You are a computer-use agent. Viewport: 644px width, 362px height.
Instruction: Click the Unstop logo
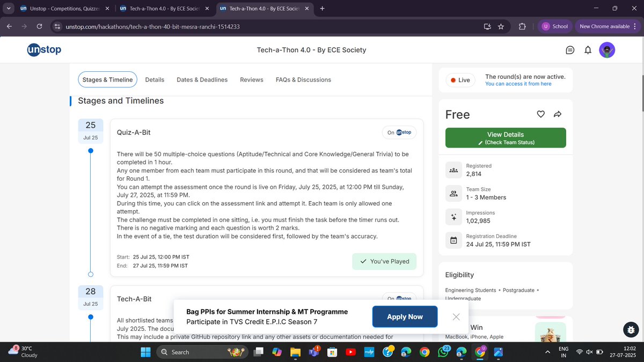click(43, 49)
